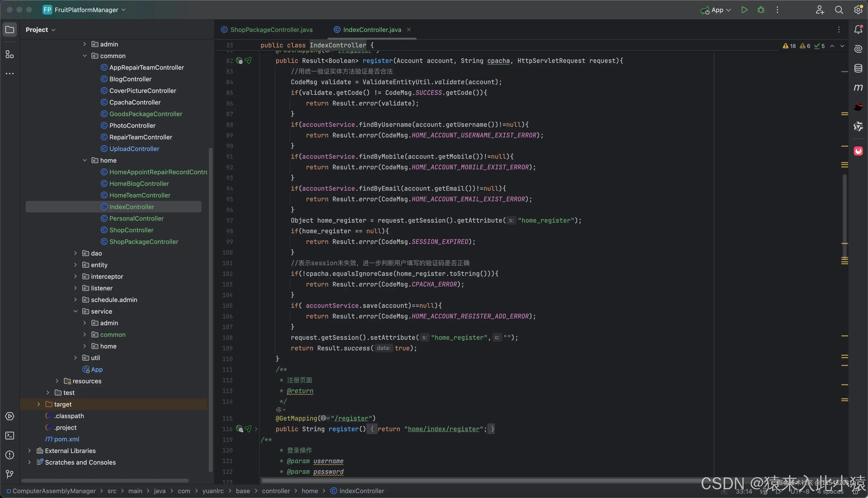Open Search Everywhere magnifier icon
The width and height of the screenshot is (868, 498).
(x=838, y=10)
